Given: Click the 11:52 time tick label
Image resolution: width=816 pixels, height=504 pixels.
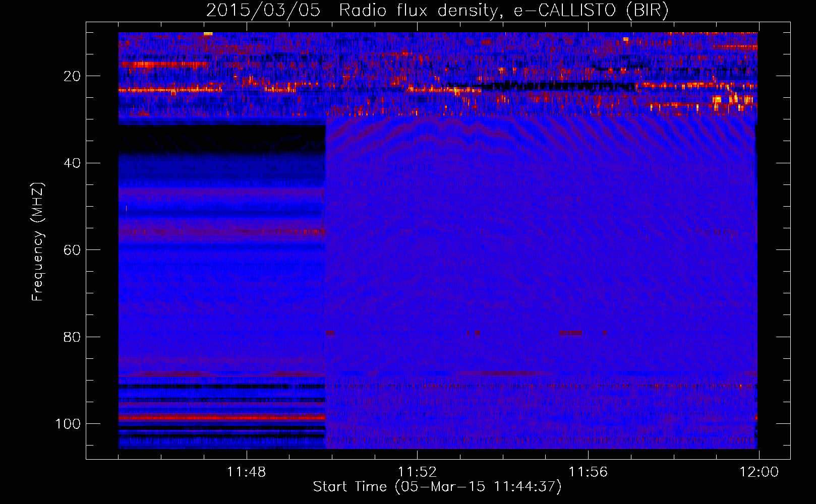Looking at the screenshot, I should coord(417,472).
